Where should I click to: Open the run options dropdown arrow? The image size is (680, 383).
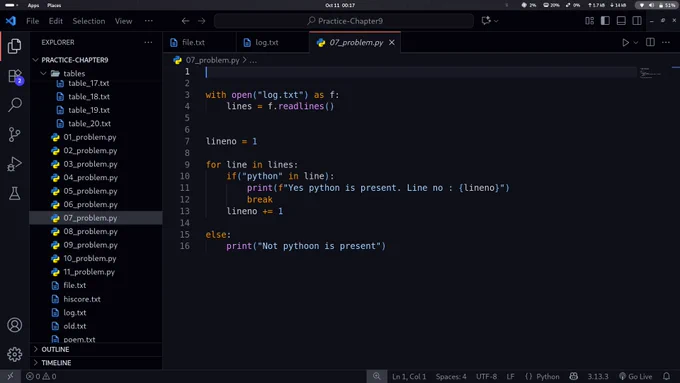click(636, 43)
